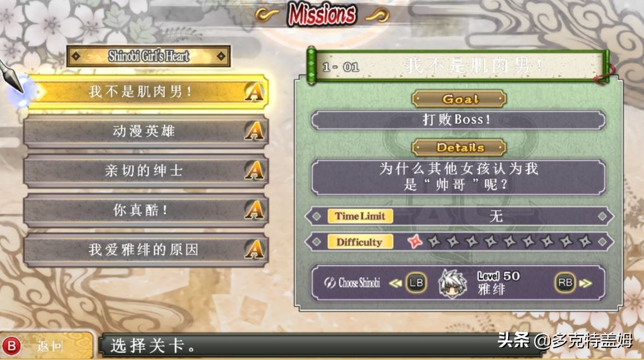
Task: Click the 雅绯 character portrait
Action: click(x=453, y=284)
